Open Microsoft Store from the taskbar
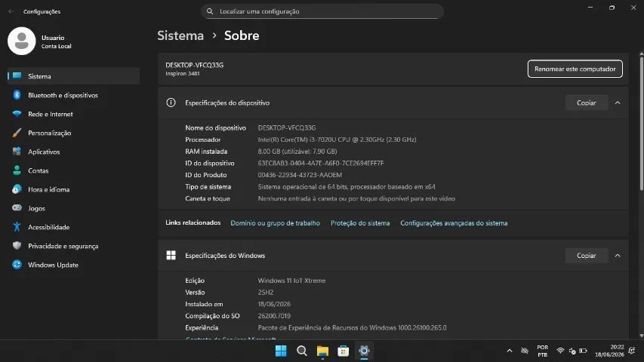644x362 pixels. 344,351
